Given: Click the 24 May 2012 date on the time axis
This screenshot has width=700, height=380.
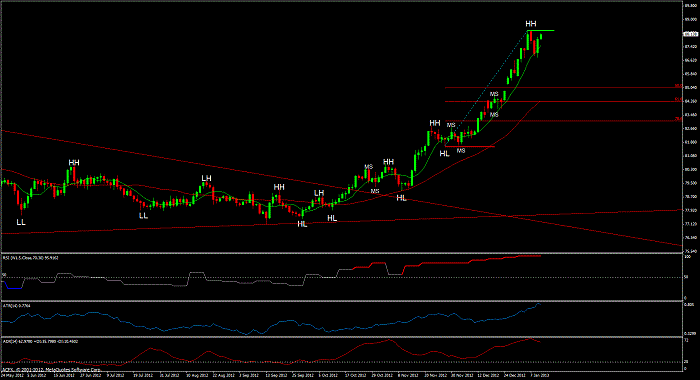Looking at the screenshot, I should 12,376.
